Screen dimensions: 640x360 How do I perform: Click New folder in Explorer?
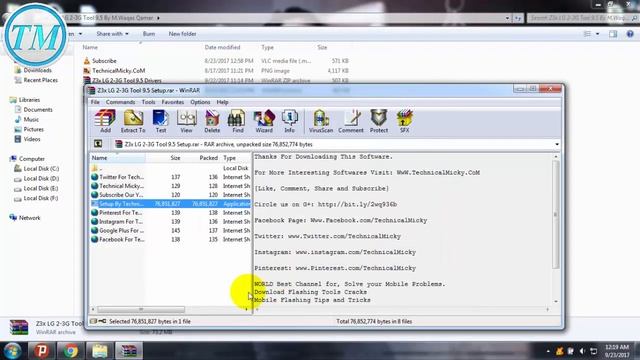tap(182, 34)
